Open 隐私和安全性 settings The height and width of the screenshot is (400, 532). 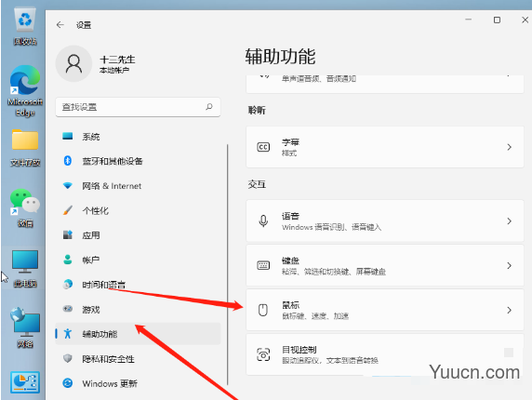click(138, 359)
